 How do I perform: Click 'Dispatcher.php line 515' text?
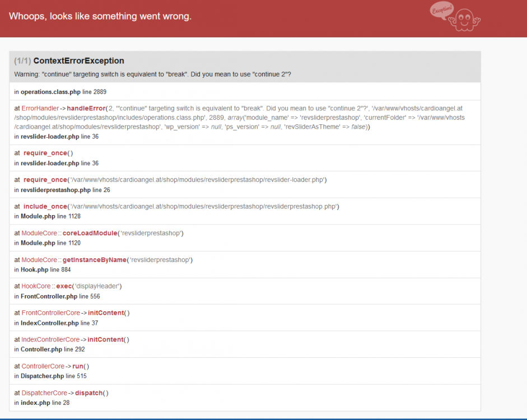coord(54,376)
